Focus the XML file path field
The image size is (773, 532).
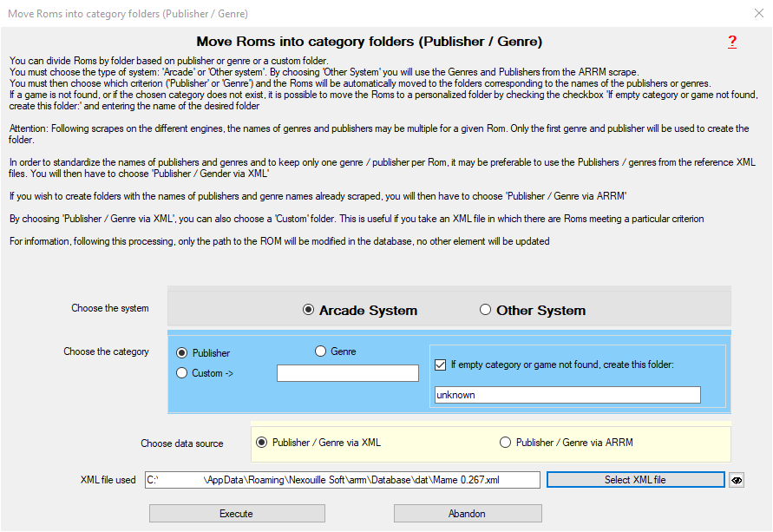point(342,480)
